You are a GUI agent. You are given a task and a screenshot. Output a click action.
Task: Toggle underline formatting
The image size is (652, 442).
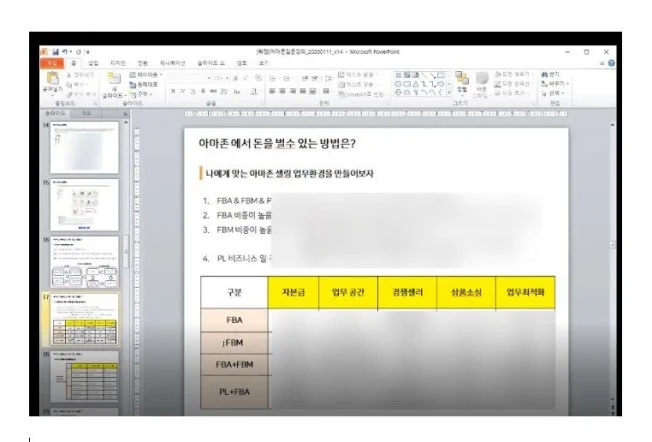(193, 91)
